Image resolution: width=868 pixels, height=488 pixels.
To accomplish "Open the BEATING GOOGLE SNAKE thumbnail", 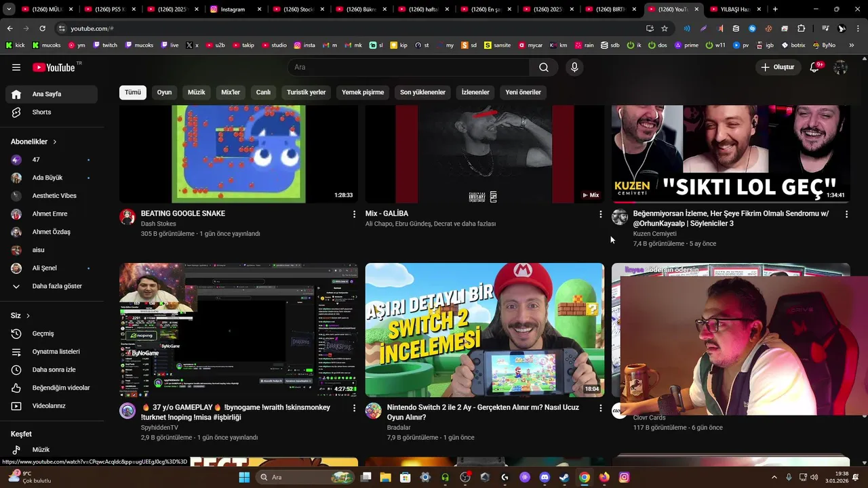I will pos(239,155).
